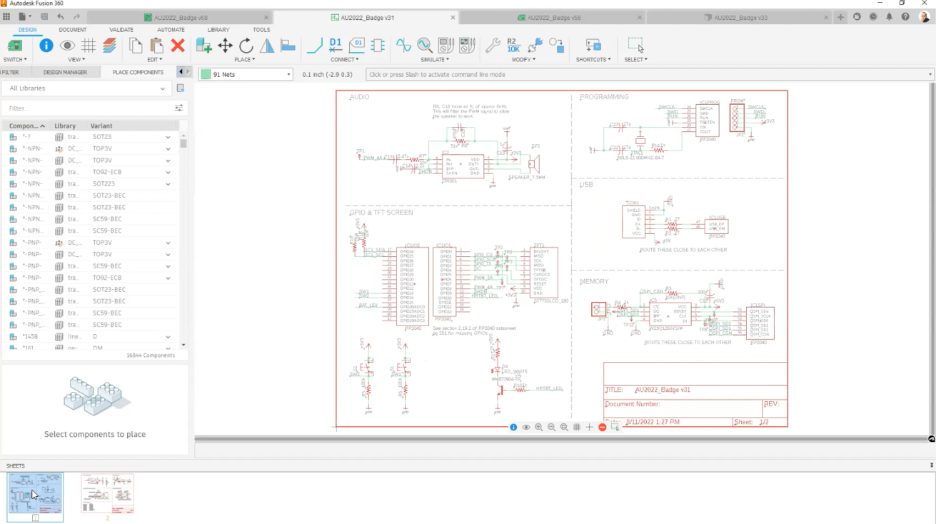
Task: Expand the Modify menu dropdown
Action: click(524, 60)
